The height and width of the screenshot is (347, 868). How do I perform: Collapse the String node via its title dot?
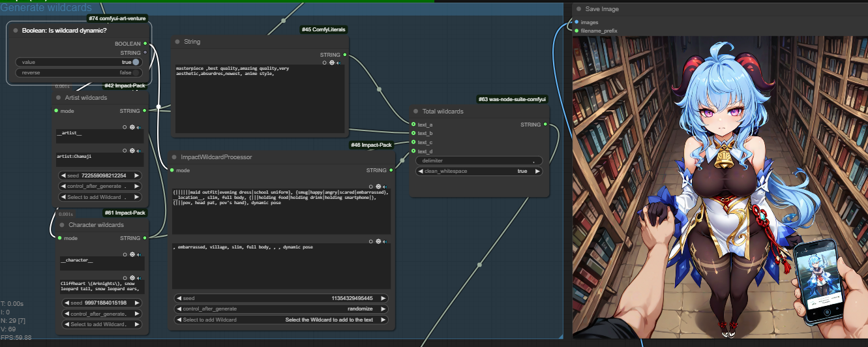tap(178, 41)
